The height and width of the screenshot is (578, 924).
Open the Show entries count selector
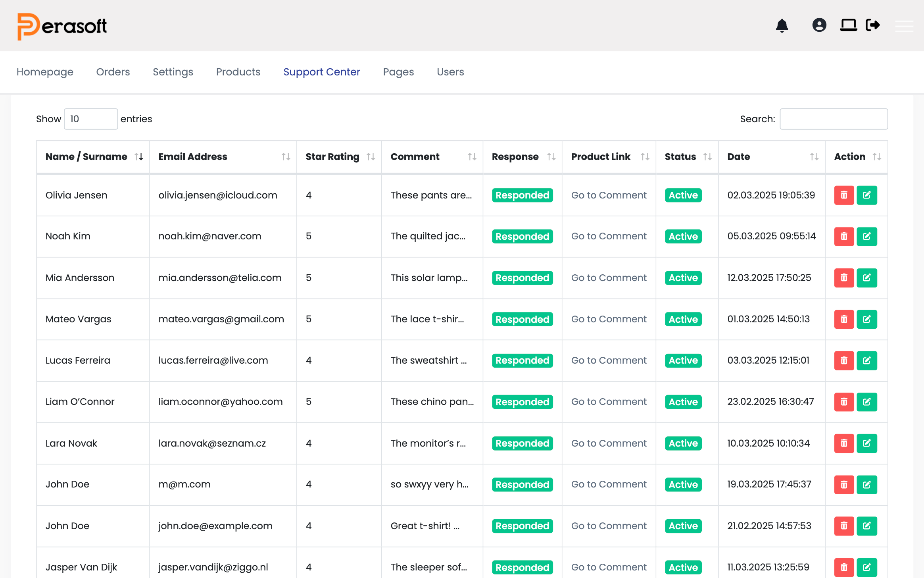click(91, 119)
